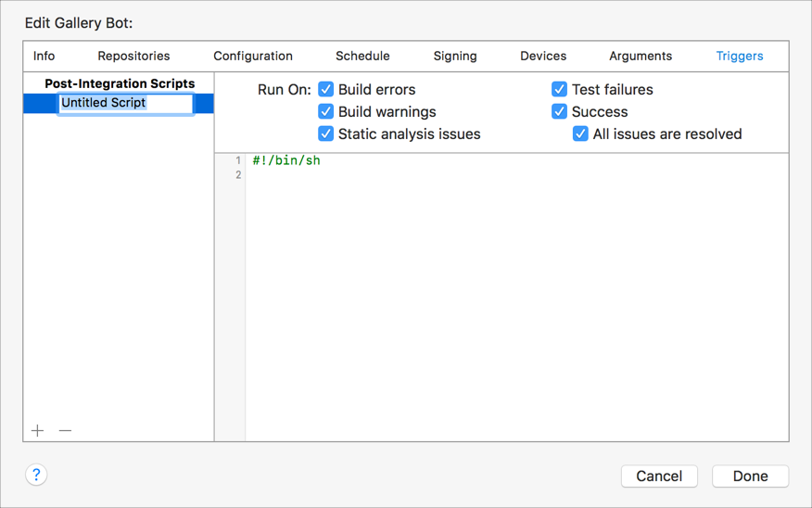Viewport: 812px width, 508px height.
Task: Open the Arguments tab
Action: [x=641, y=56]
